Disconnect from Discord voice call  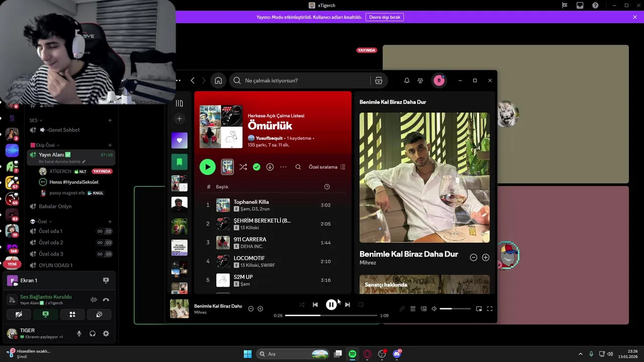[x=106, y=300]
